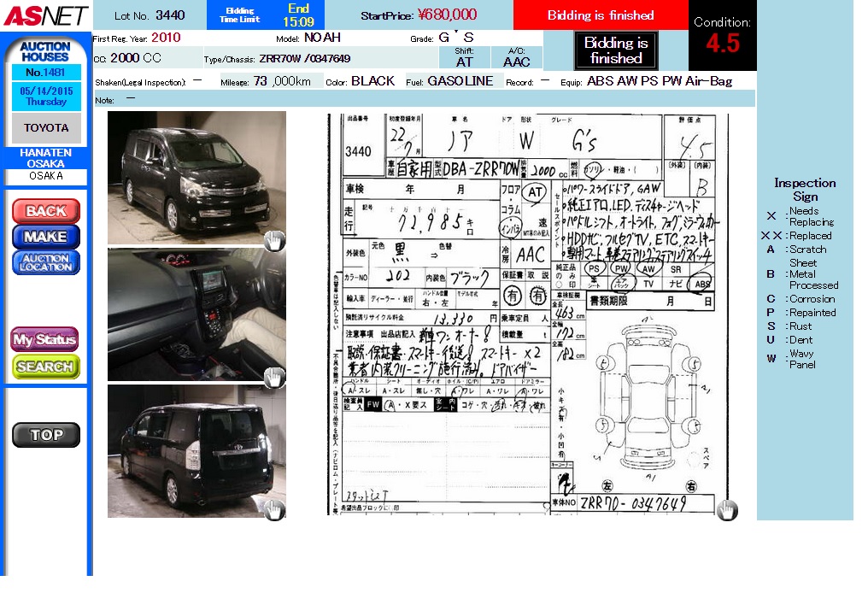This screenshot has height=593, width=868.
Task: Click the black 'Bidding is finished' button
Action: (x=615, y=51)
